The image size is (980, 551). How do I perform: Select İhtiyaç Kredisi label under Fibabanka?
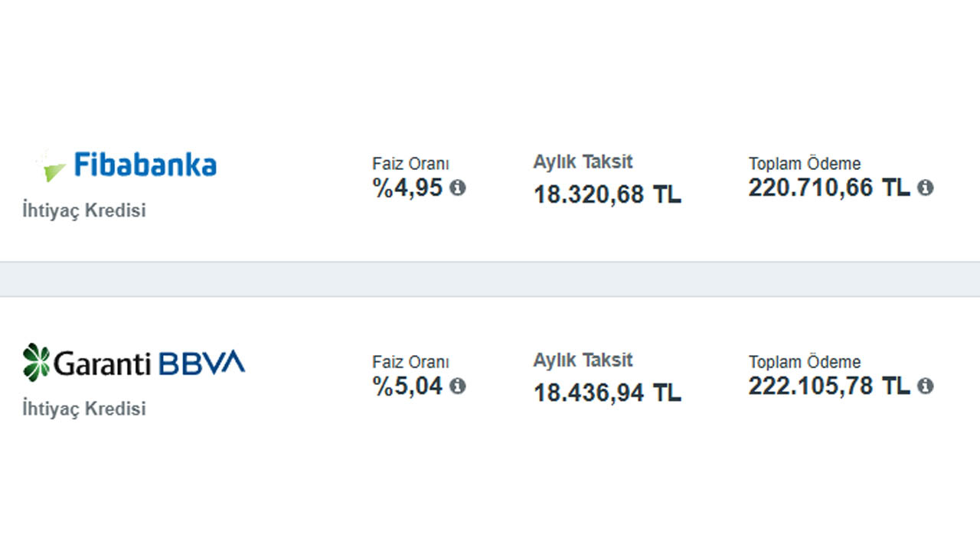point(84,210)
